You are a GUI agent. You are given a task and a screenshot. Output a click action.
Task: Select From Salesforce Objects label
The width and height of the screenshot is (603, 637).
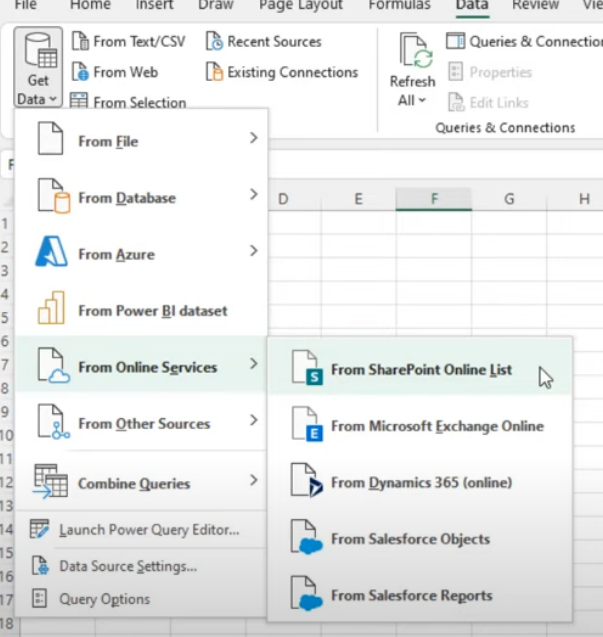(x=410, y=539)
